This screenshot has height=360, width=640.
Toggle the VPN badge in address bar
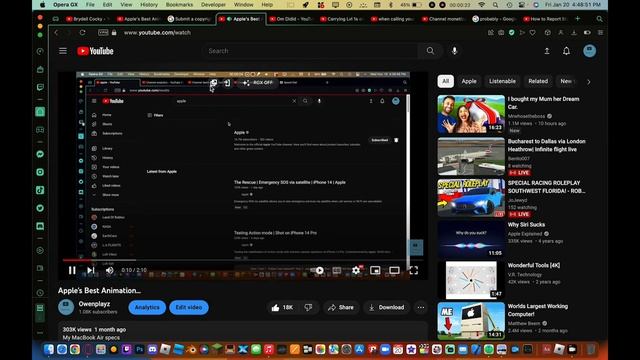pyautogui.click(x=103, y=33)
